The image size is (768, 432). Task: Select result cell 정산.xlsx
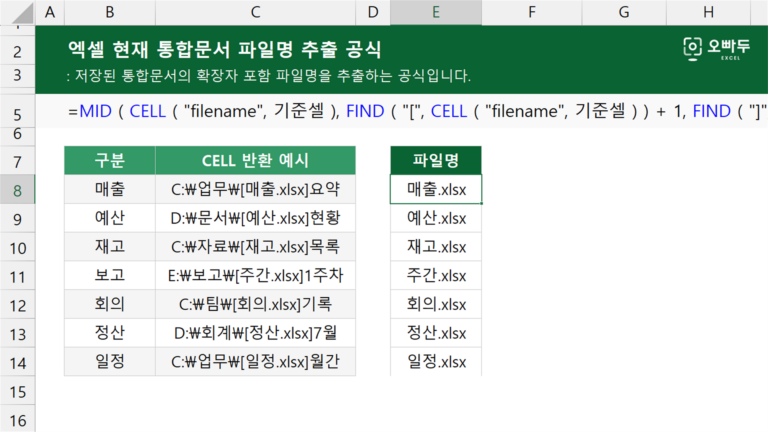point(436,333)
